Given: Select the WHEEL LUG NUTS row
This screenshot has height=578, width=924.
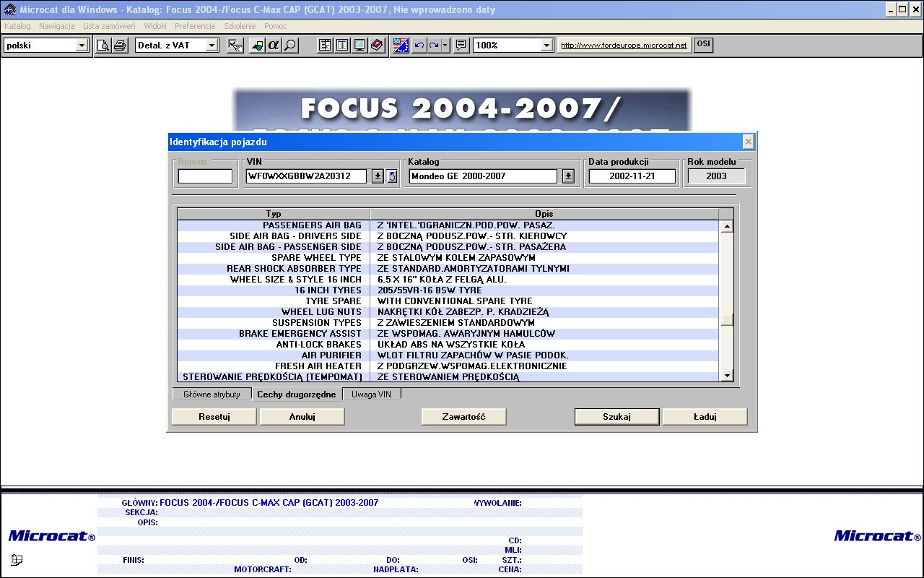Looking at the screenshot, I should pos(448,312).
